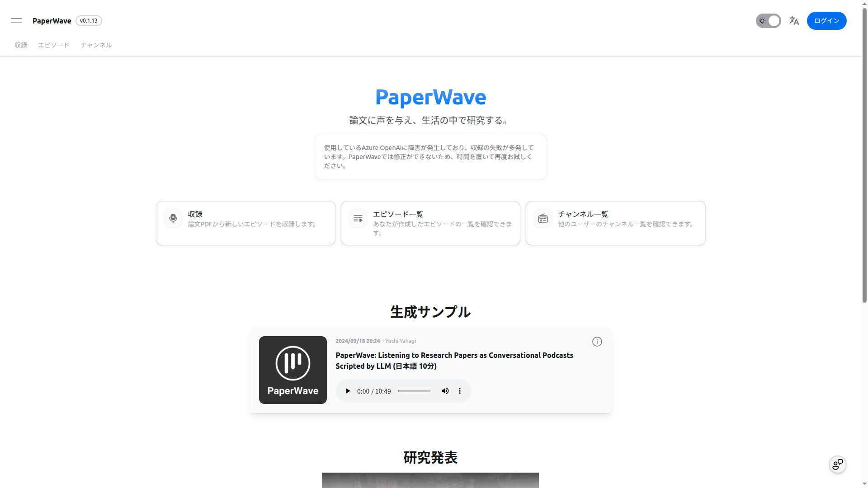
Task: Open the エピソード navigation tab
Action: pos(54,45)
